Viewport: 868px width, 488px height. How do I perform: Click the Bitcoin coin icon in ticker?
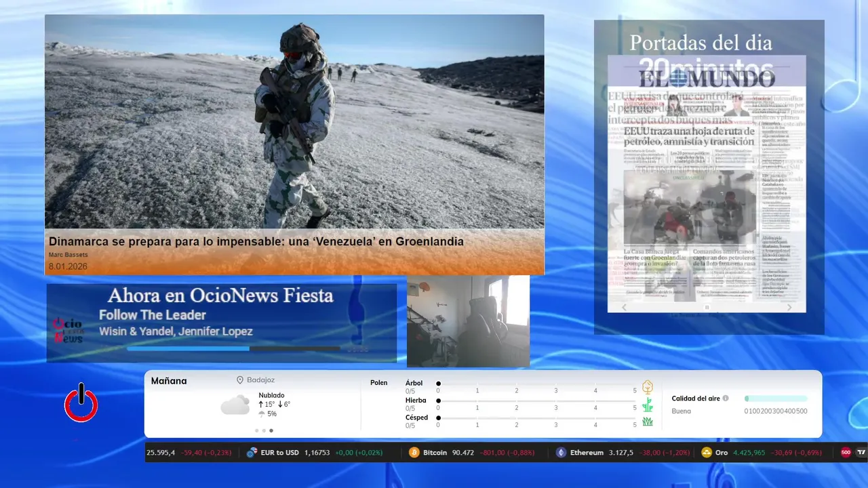(414, 453)
